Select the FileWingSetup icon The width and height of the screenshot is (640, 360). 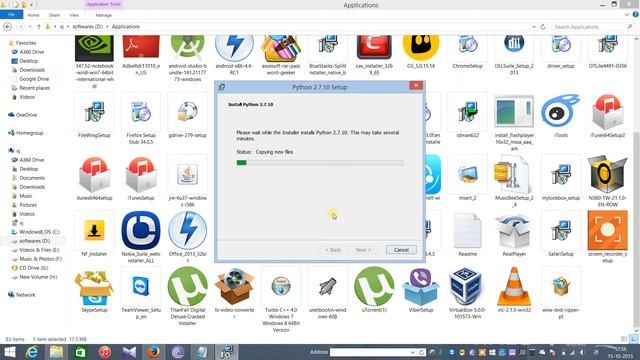click(x=94, y=112)
